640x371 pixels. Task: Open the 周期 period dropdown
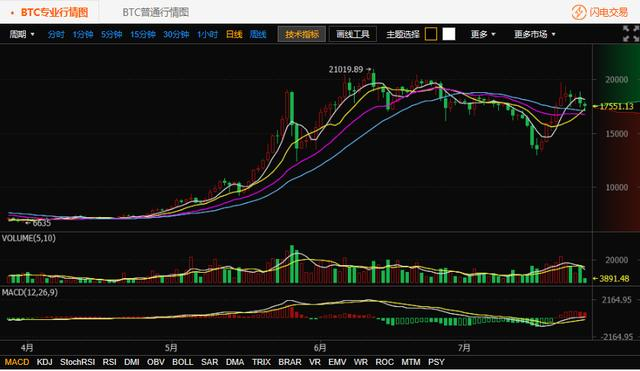(x=22, y=34)
